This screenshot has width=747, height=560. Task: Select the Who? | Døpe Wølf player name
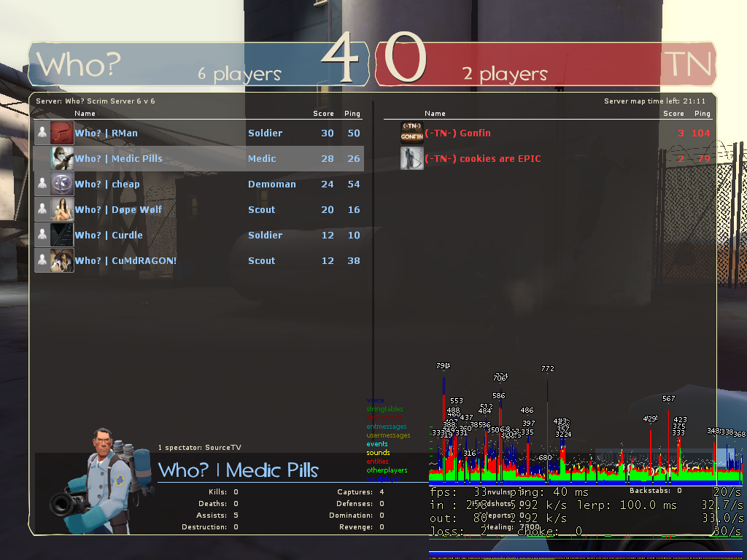tap(118, 209)
